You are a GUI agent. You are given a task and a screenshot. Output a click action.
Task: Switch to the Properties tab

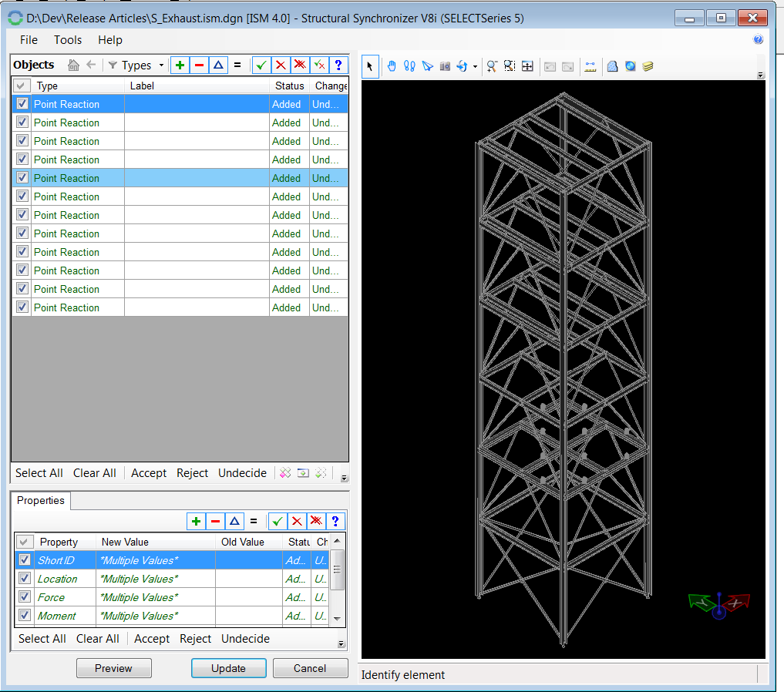click(41, 500)
